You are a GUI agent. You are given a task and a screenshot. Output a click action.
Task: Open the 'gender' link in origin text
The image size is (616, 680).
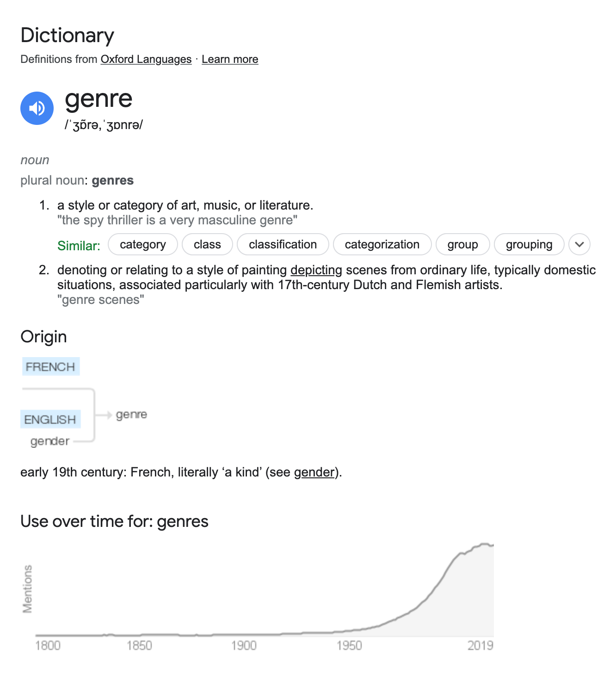(314, 472)
